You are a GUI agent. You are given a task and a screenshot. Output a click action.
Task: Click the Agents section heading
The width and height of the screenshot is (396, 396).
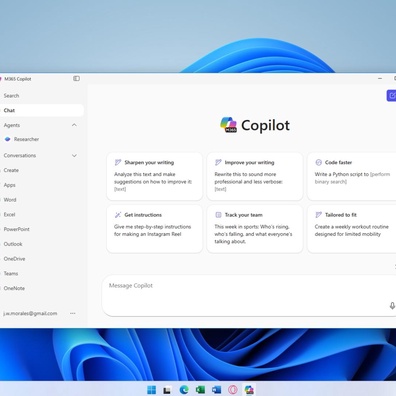12,125
